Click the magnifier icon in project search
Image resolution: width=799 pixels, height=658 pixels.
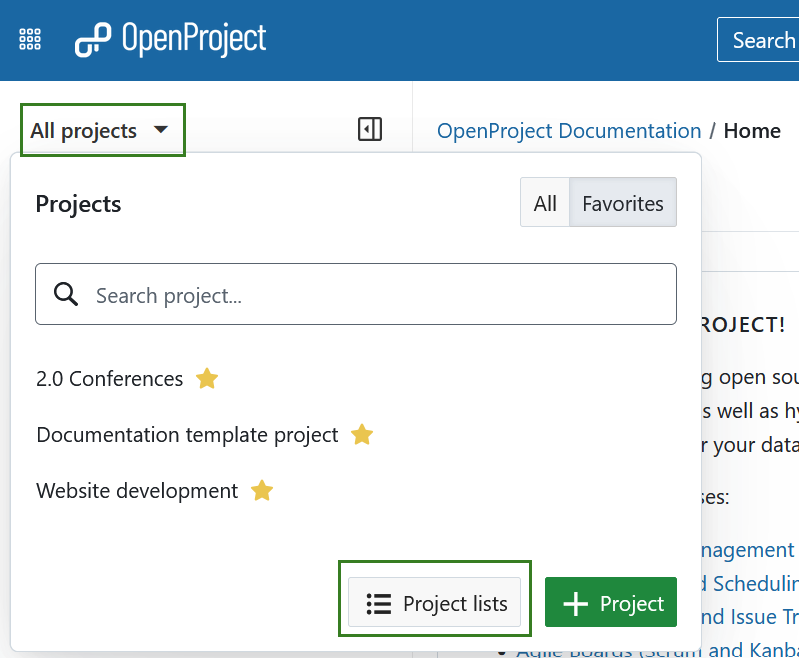click(x=66, y=294)
